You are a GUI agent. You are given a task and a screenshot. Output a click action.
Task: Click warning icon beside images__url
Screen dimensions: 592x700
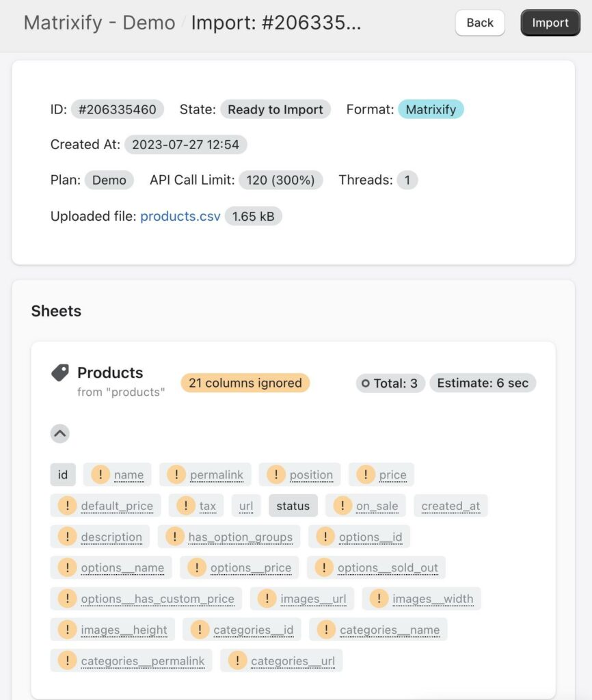(x=267, y=599)
